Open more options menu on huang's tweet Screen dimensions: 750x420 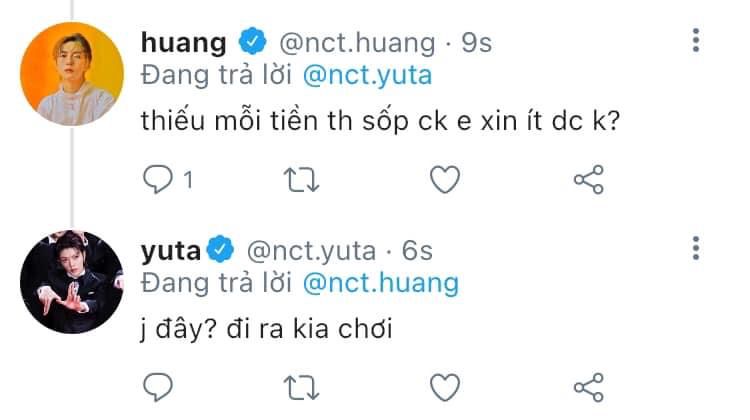pos(696,40)
